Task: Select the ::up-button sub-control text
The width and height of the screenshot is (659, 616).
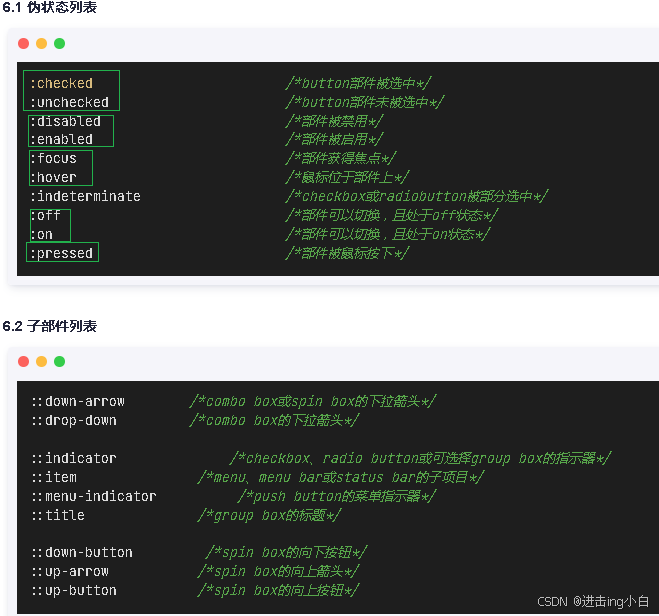Action: click(x=74, y=590)
